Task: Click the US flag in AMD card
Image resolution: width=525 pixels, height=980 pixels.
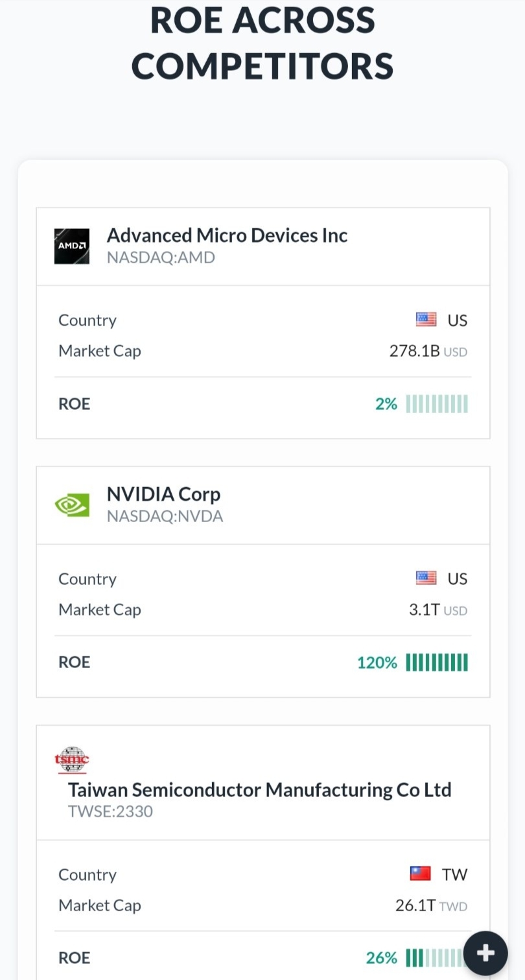Action: [x=426, y=320]
